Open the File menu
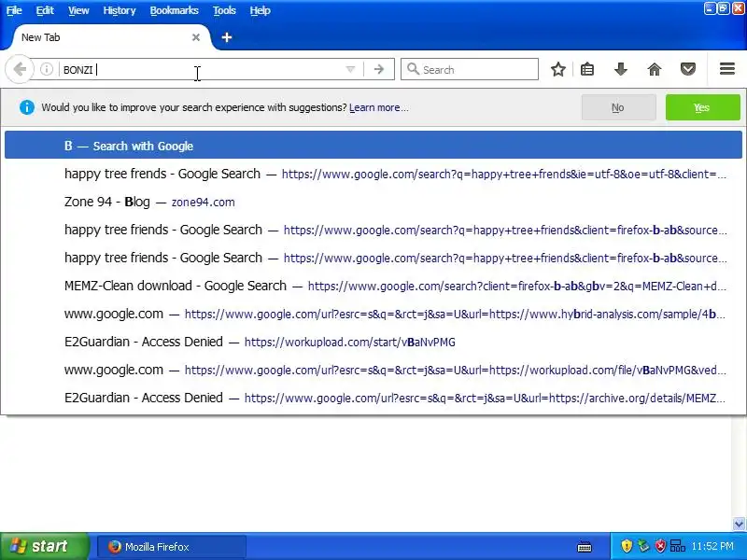The height and width of the screenshot is (560, 747). click(x=14, y=10)
